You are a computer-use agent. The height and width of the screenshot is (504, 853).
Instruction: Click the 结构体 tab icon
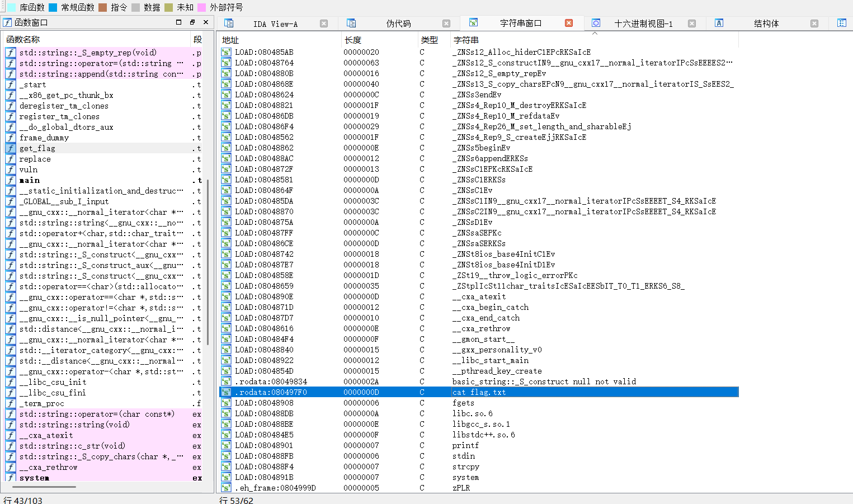(719, 23)
